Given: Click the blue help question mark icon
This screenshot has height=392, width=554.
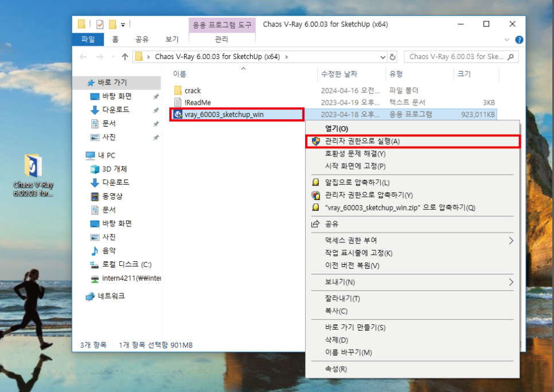Looking at the screenshot, I should click(519, 40).
